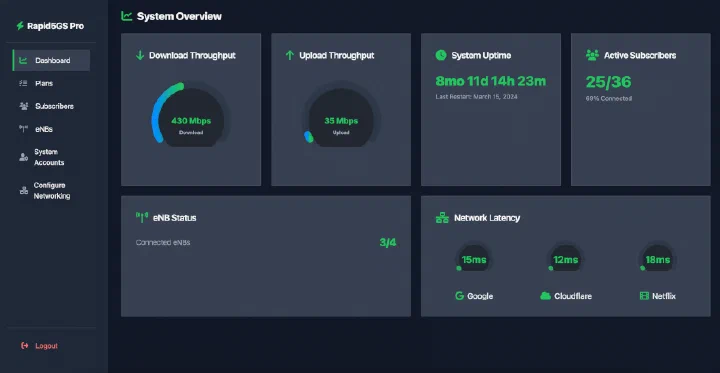This screenshot has width=720, height=373.
Task: Click the Plans list icon in sidebar
Action: [23, 83]
